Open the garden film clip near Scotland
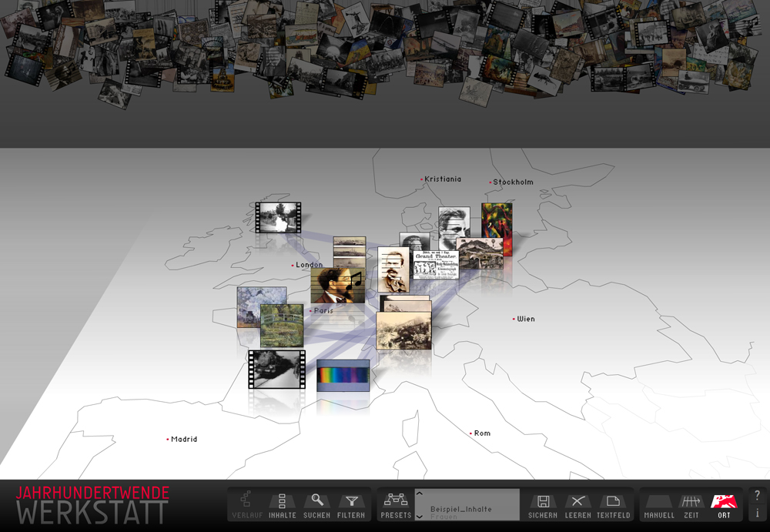 coord(278,218)
